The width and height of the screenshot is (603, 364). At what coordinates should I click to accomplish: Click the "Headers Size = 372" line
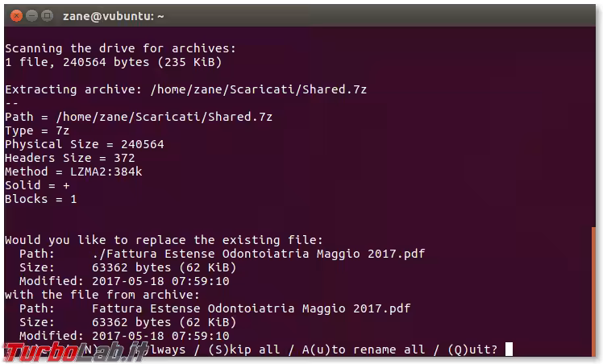pos(70,158)
